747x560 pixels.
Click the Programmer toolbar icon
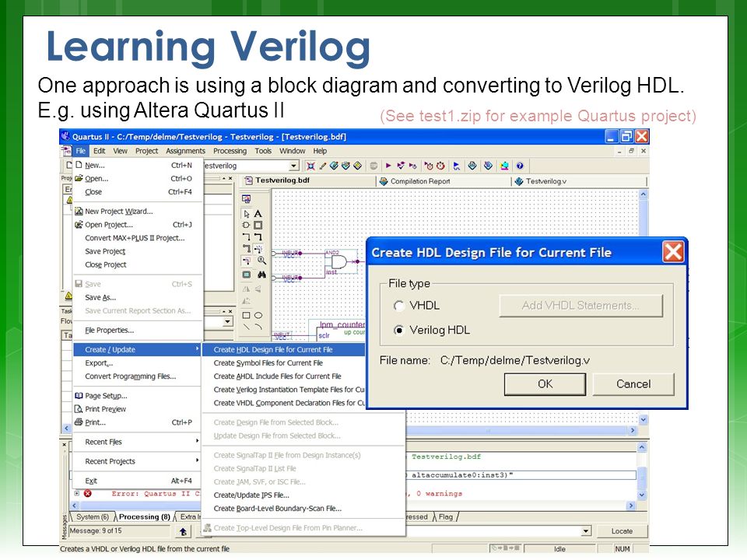[x=489, y=166]
